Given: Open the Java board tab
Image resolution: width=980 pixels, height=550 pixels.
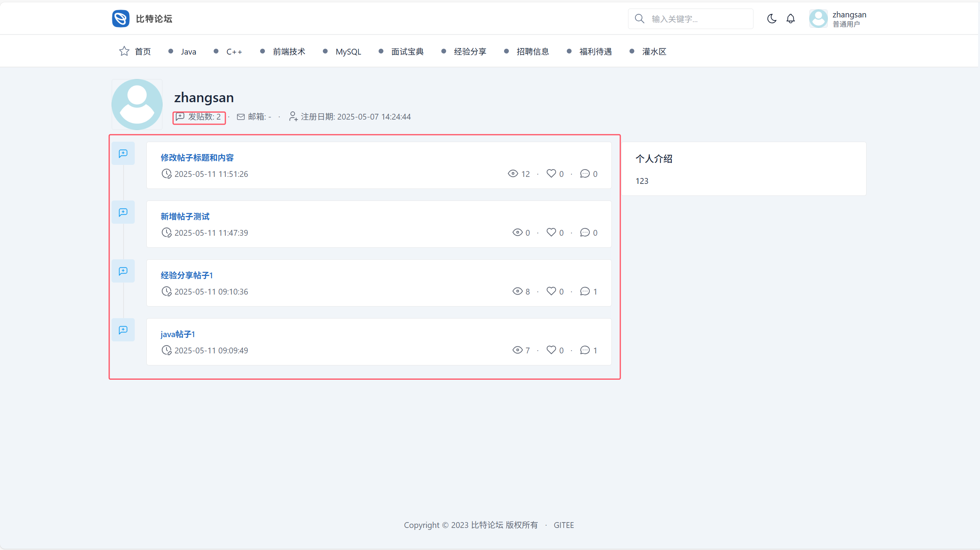Looking at the screenshot, I should click(x=188, y=52).
